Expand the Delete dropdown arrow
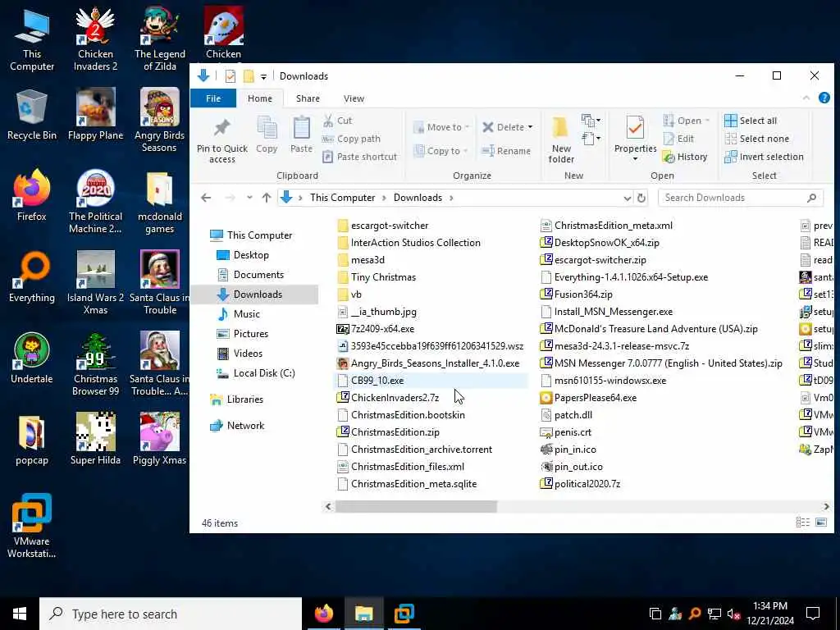 pos(531,127)
